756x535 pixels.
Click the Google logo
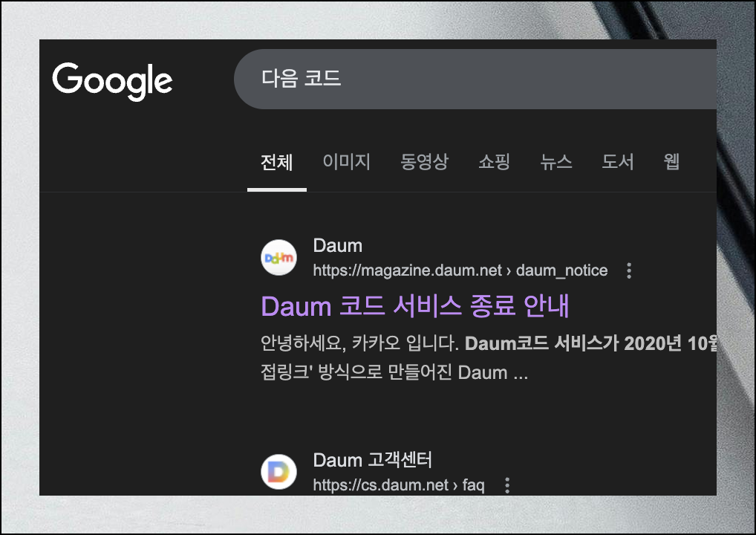click(112, 81)
